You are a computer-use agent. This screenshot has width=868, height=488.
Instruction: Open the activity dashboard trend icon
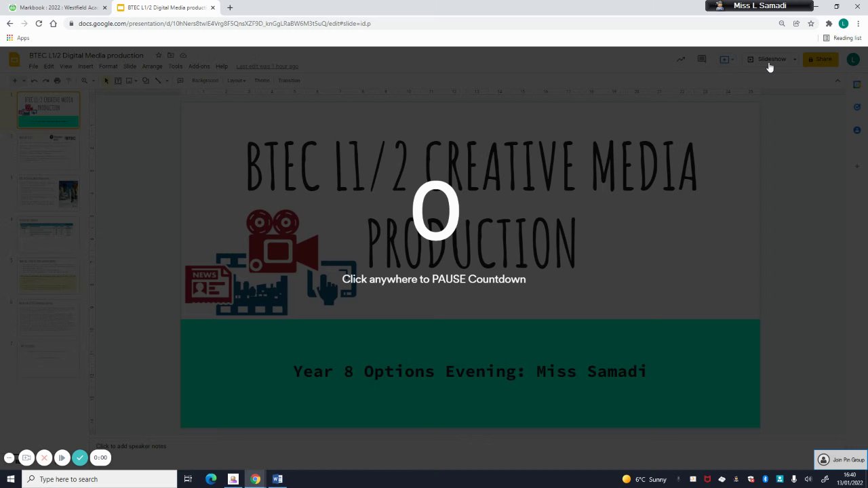[x=681, y=59]
